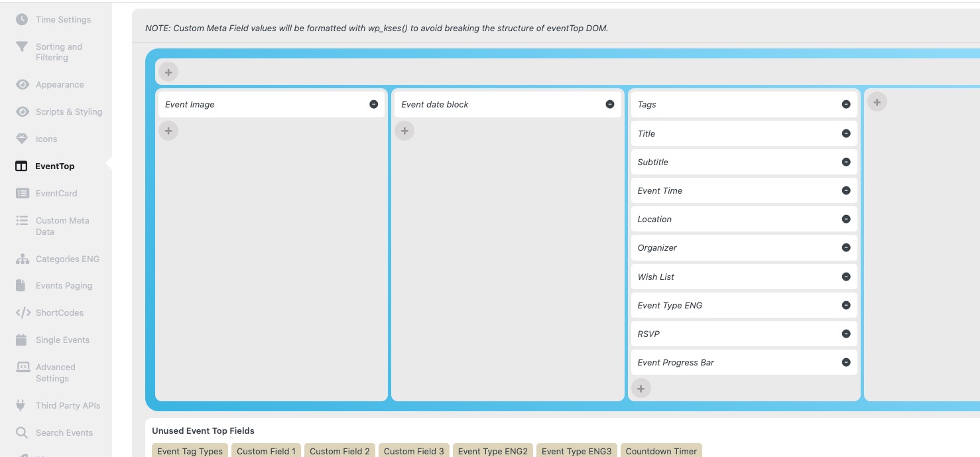This screenshot has width=980, height=457.
Task: Open Advanced Settings section
Action: [x=56, y=373]
